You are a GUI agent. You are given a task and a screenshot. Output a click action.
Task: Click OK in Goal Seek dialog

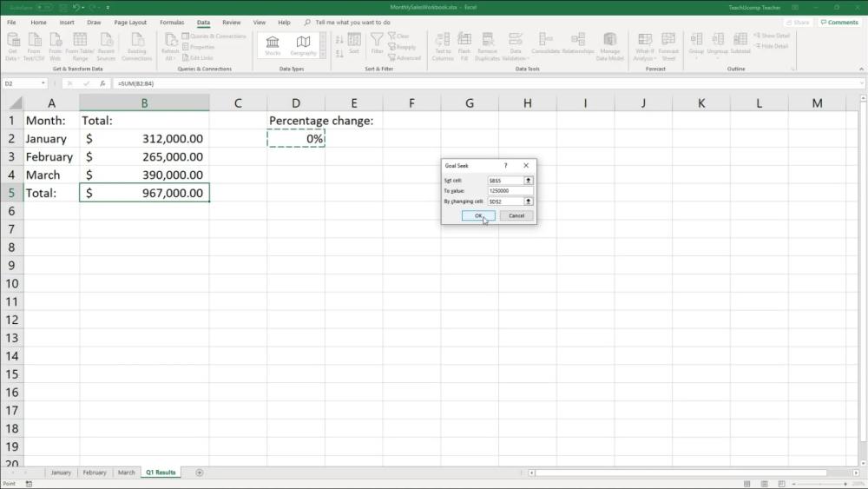tap(478, 216)
